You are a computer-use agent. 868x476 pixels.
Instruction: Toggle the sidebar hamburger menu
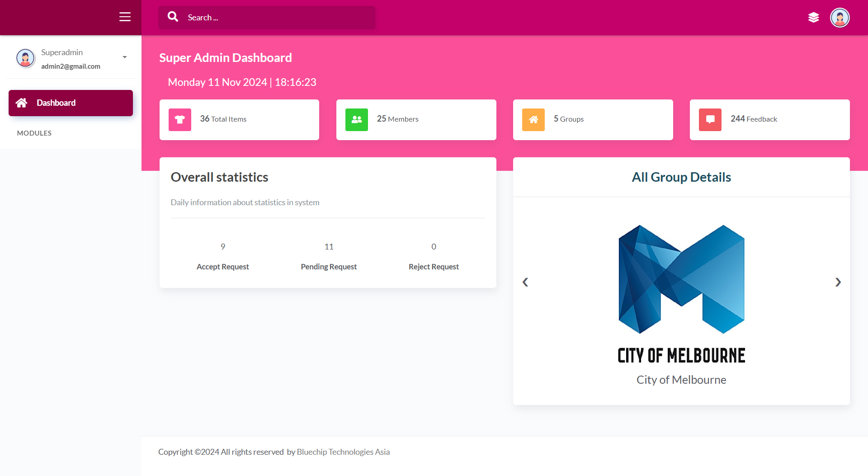coord(125,17)
